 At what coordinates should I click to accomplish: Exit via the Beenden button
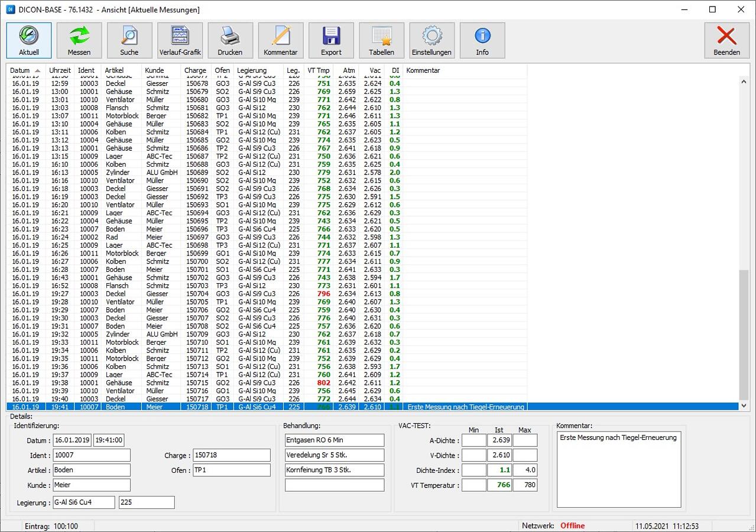pyautogui.click(x=726, y=40)
